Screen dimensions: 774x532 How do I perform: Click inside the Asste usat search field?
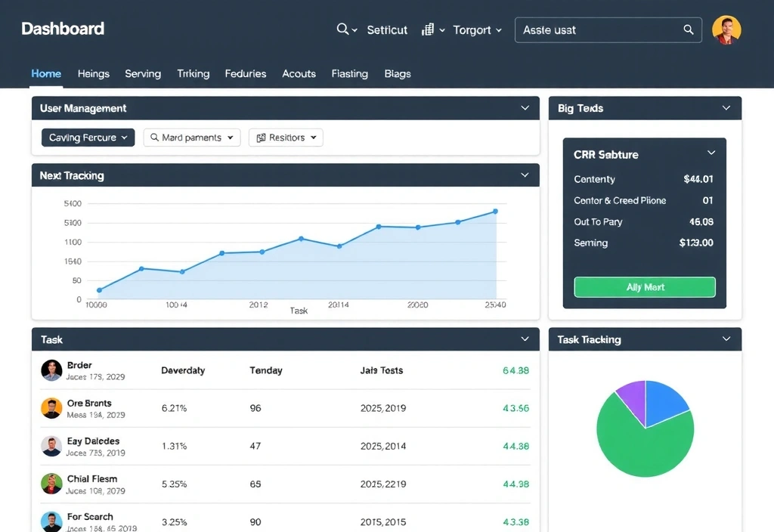[x=597, y=29]
